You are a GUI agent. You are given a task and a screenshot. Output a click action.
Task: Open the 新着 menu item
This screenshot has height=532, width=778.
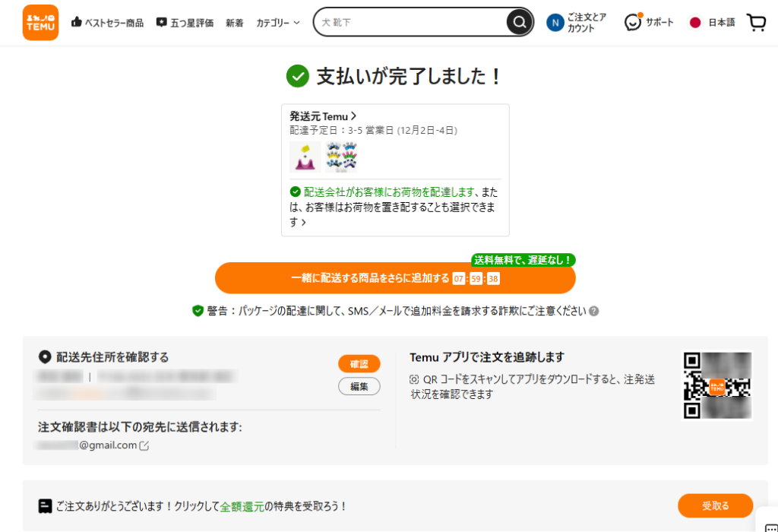pyautogui.click(x=235, y=23)
